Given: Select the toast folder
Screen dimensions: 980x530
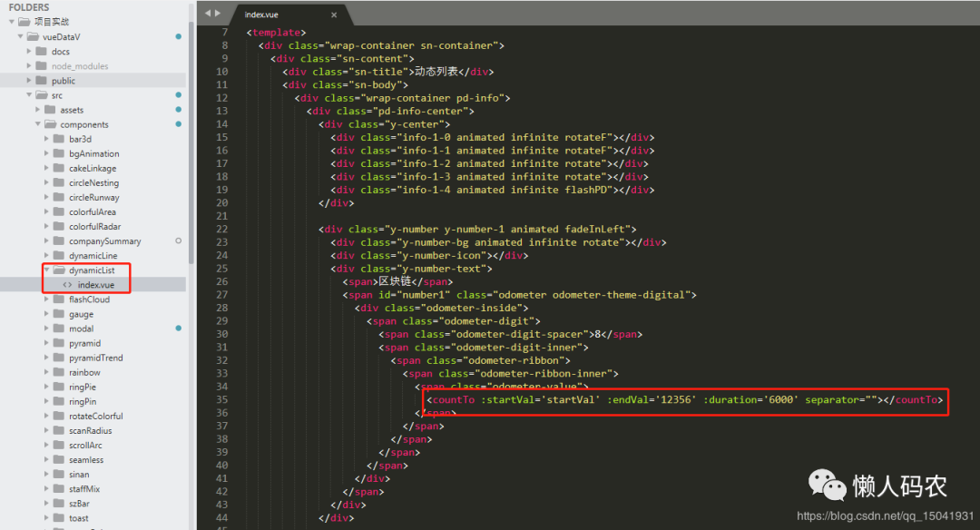Looking at the screenshot, I should 79,518.
